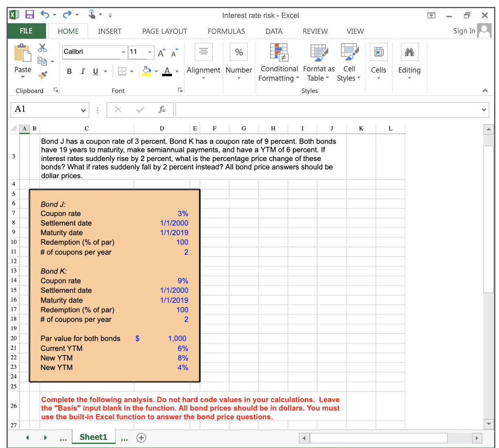This screenshot has width=499, height=448.
Task: Click the Insert Function fx icon
Action: pos(162,109)
